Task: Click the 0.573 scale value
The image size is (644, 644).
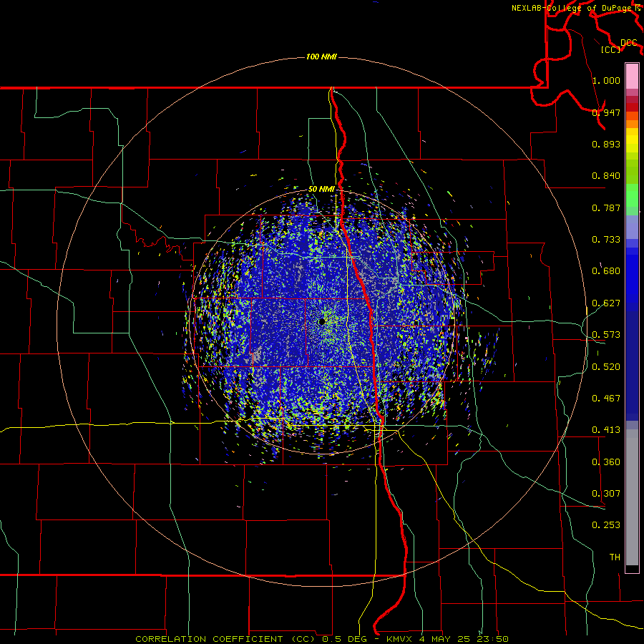Action: [606, 335]
